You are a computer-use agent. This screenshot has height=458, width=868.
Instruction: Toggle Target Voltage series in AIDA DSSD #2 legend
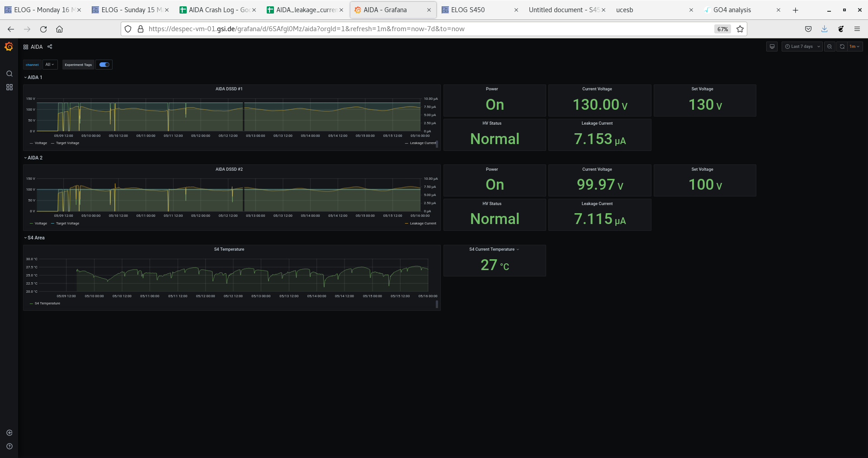click(x=67, y=224)
